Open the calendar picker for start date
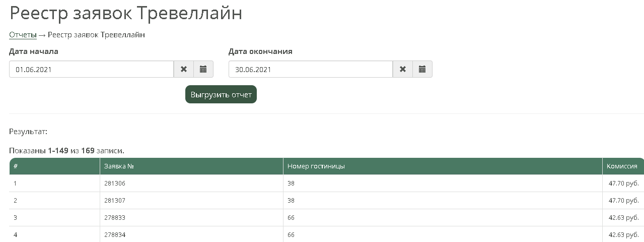 click(203, 70)
